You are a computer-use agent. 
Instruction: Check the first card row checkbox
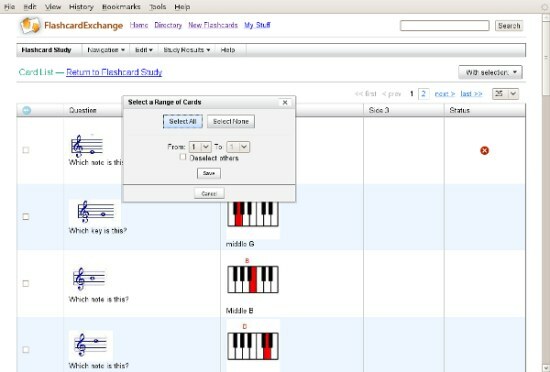click(26, 150)
